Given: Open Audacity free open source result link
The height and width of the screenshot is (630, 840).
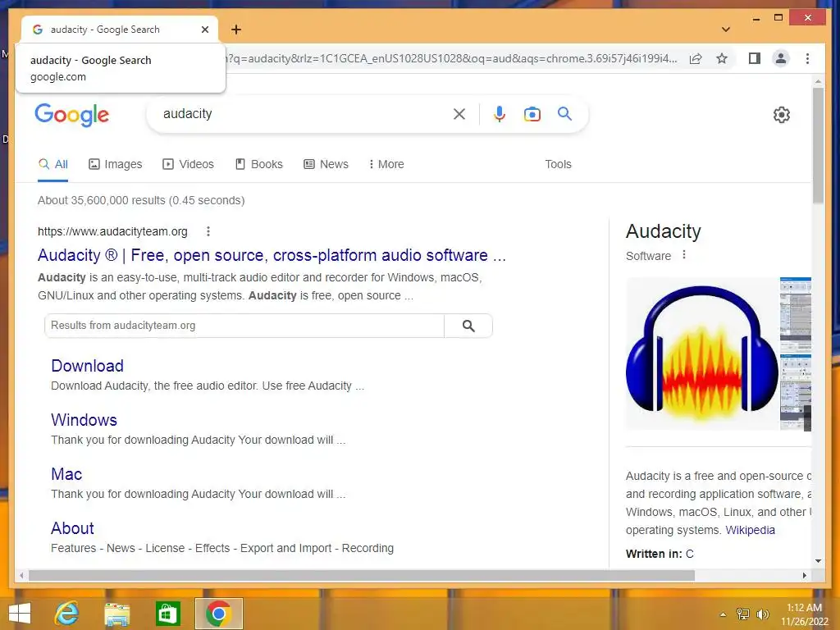Looking at the screenshot, I should click(x=272, y=256).
